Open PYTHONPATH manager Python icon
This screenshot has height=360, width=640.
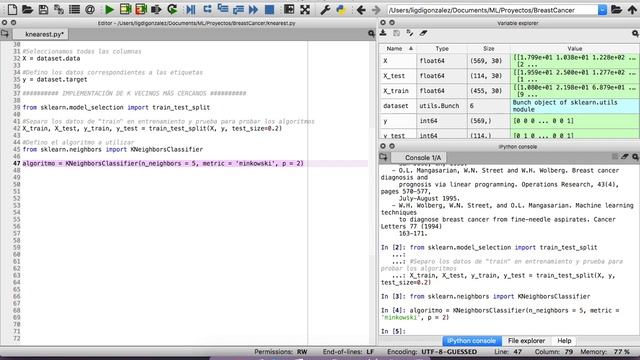coord(341,9)
